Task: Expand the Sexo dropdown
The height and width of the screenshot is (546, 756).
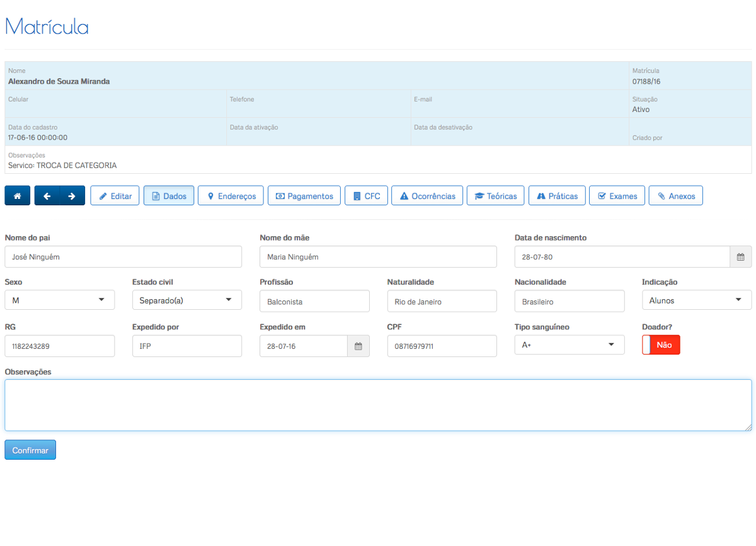Action: click(60, 300)
